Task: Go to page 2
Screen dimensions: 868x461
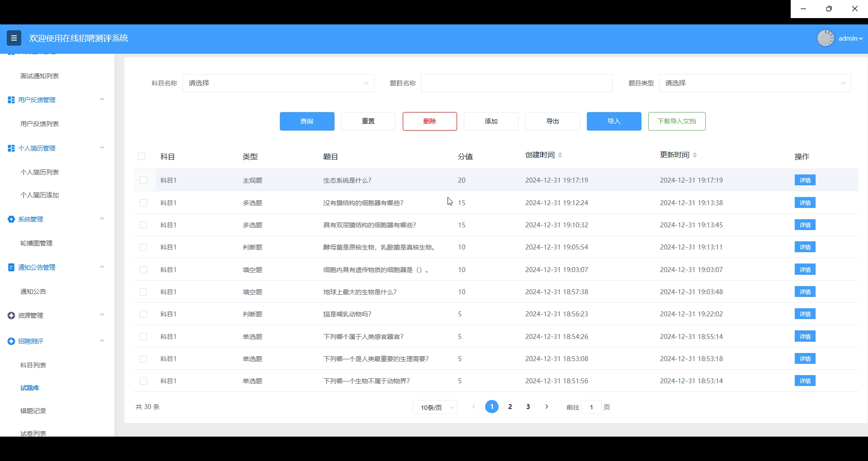Action: point(510,407)
